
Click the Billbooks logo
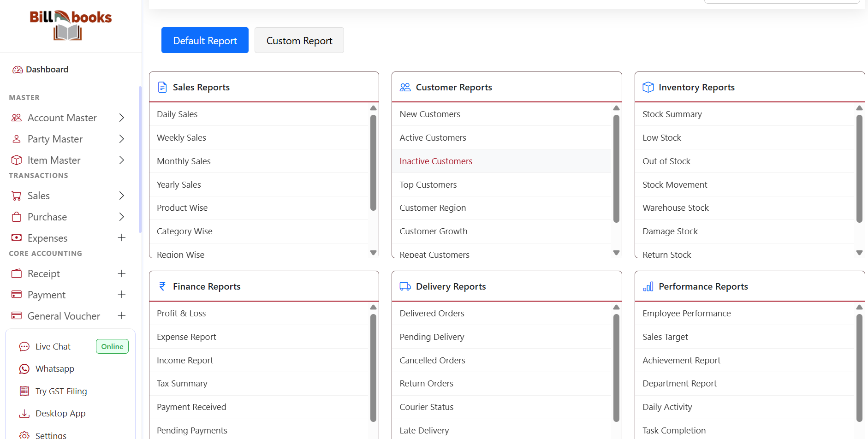pyautogui.click(x=70, y=25)
